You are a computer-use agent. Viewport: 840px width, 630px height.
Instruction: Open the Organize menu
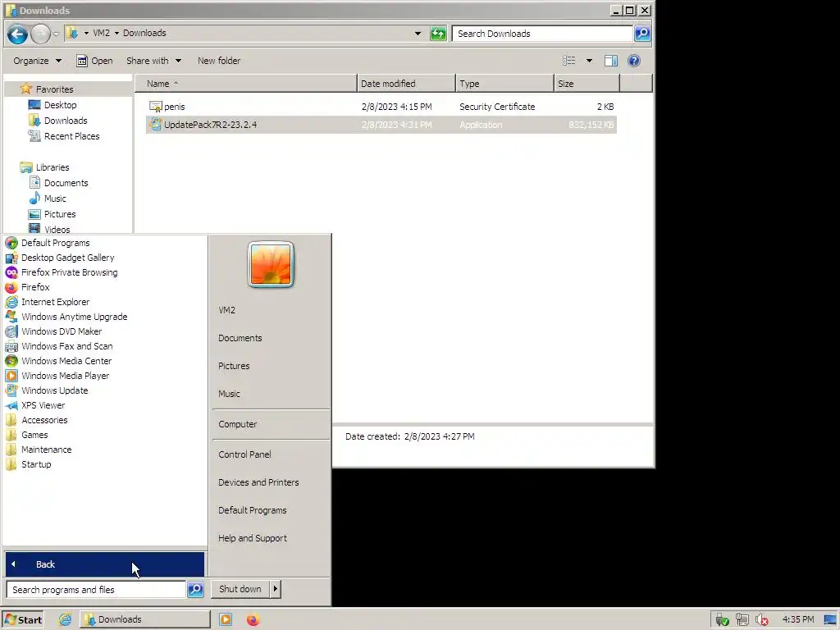click(x=38, y=61)
